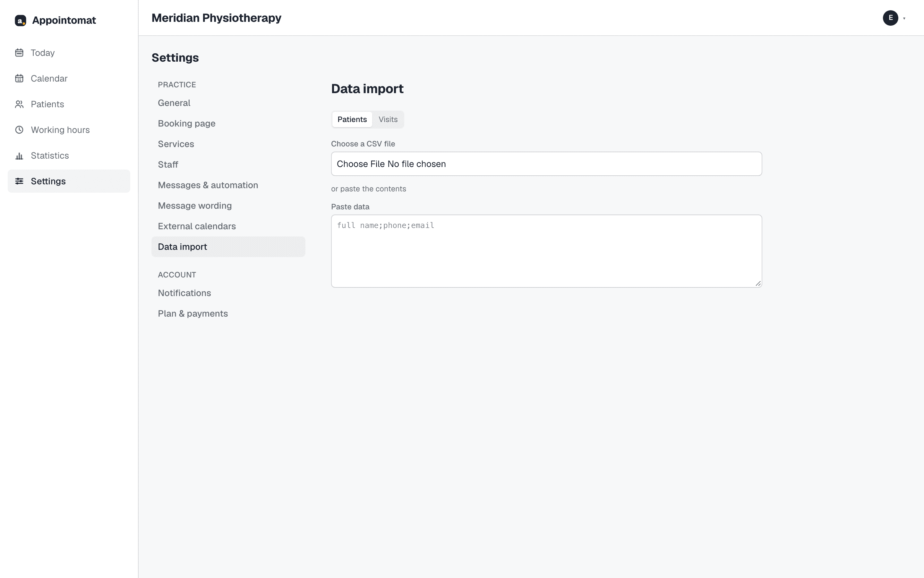Viewport: 924px width, 578px height.
Task: Switch to the Visits import tab
Action: click(388, 119)
